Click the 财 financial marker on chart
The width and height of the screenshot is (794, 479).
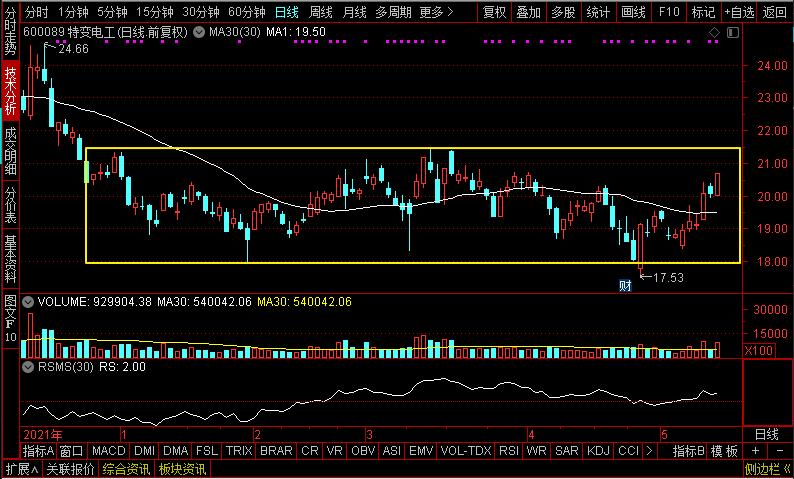coord(625,286)
